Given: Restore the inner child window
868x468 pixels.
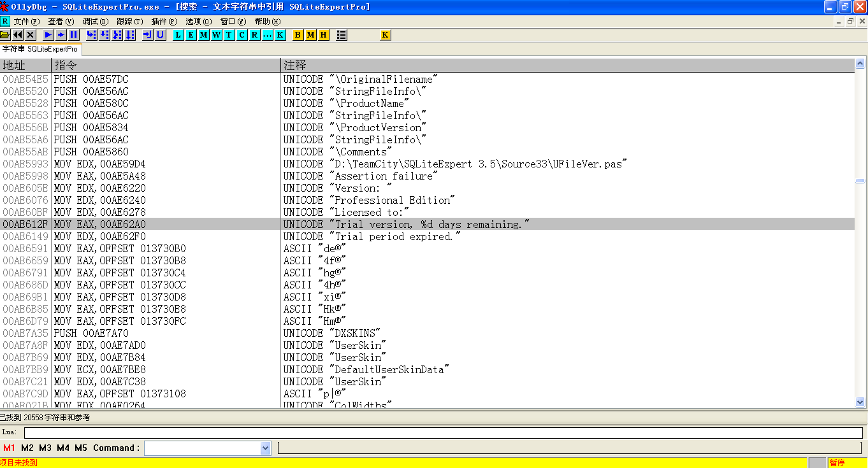Looking at the screenshot, I should click(x=850, y=21).
